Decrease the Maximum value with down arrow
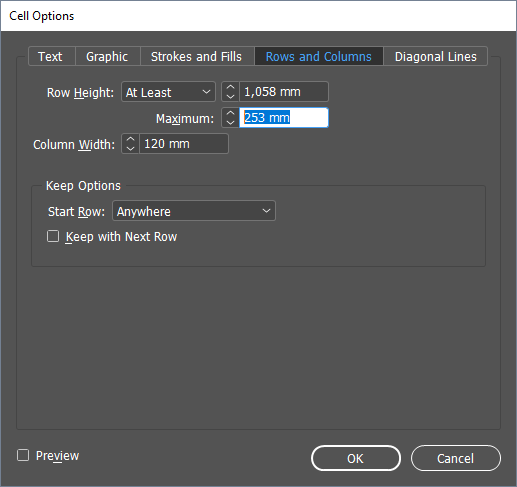This screenshot has width=517, height=487. coord(230,123)
